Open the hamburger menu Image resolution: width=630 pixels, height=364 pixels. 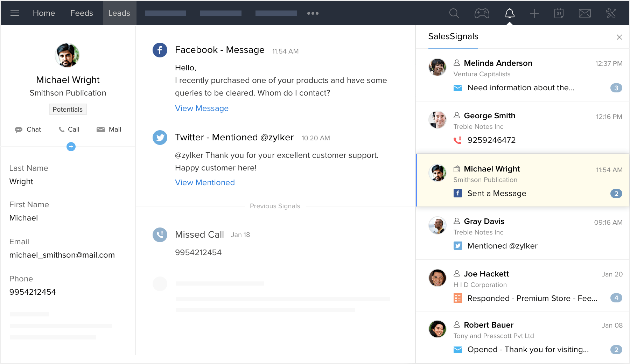tap(15, 13)
